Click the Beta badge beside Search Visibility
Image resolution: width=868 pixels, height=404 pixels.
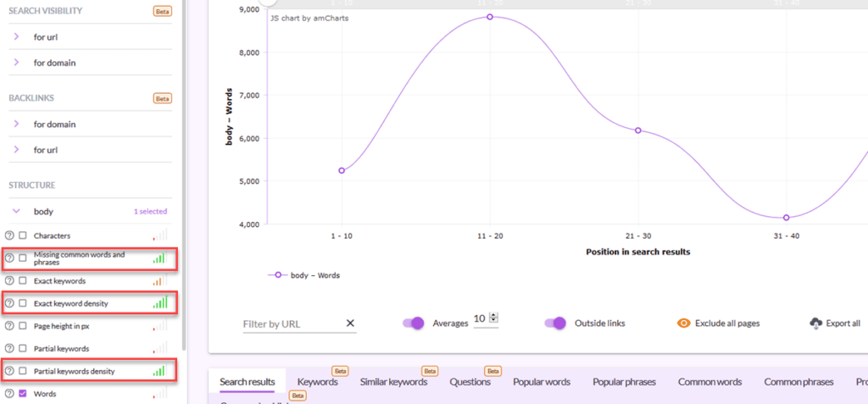click(162, 11)
